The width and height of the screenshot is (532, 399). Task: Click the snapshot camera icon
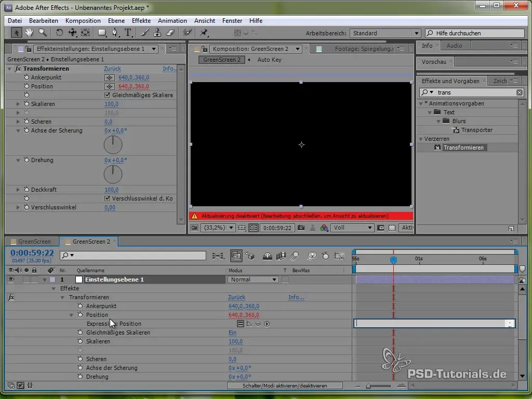(x=301, y=228)
